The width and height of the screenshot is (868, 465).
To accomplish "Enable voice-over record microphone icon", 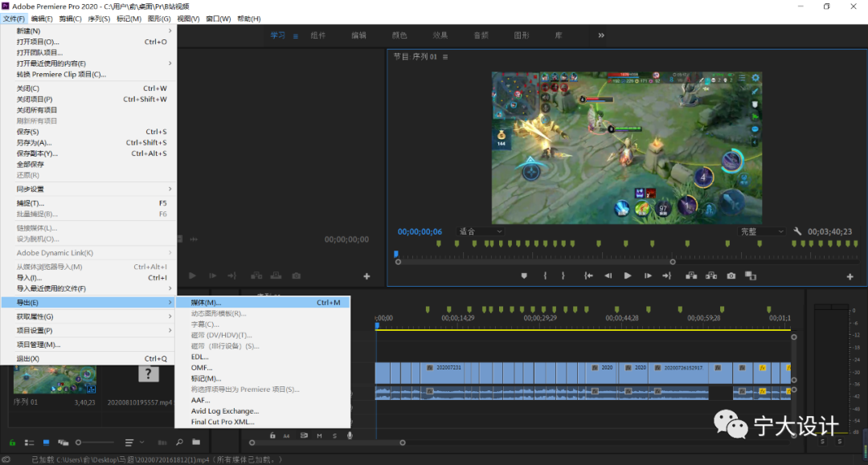I will tap(350, 436).
